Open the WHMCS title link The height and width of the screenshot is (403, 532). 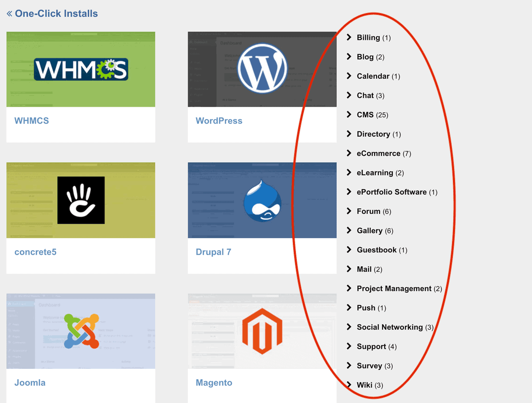click(x=31, y=121)
